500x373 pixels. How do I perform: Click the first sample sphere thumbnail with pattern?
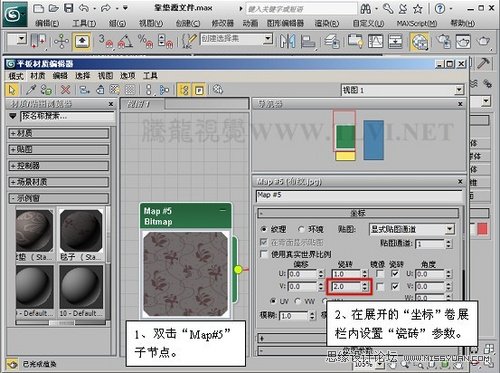(34, 231)
